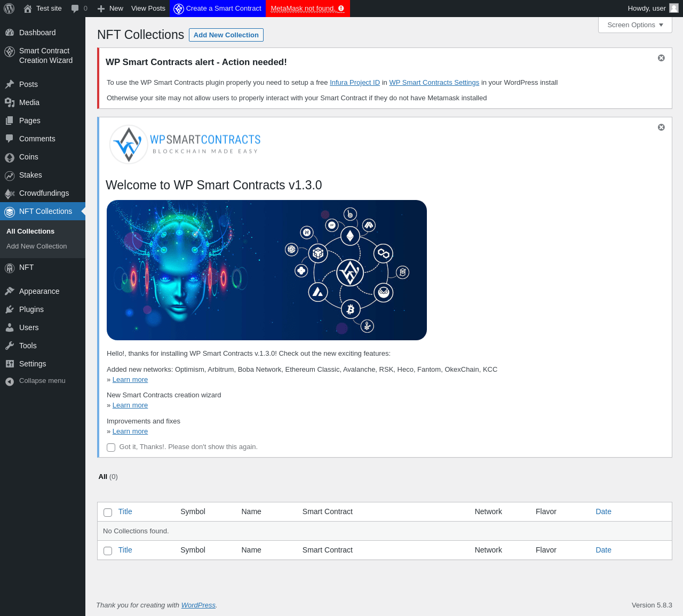Open the New content menu in admin bar
This screenshot has height=616, width=683.
tap(110, 9)
